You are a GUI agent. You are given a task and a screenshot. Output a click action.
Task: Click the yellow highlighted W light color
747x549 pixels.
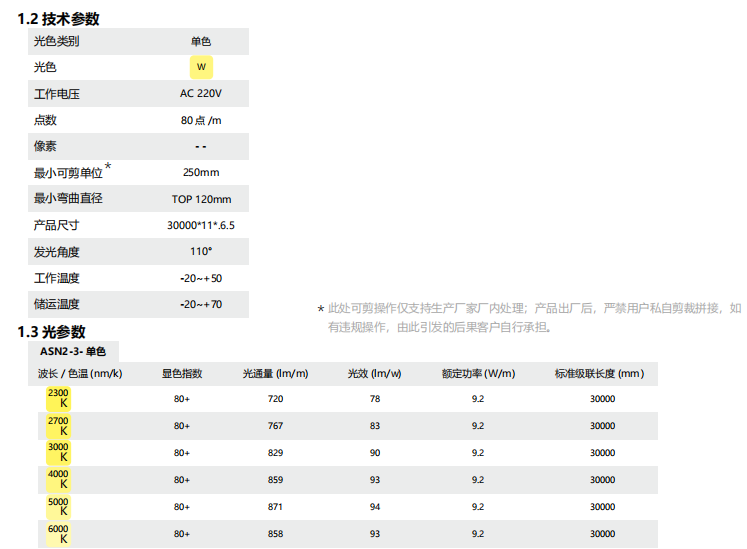point(201,68)
